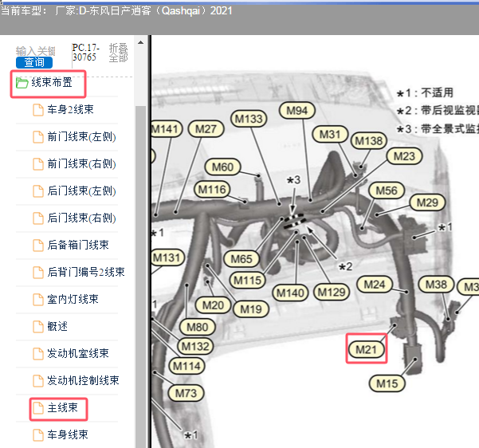The width and height of the screenshot is (479, 448).
Task: Click document icon beside 前门线束(左侧)
Action: 38,137
